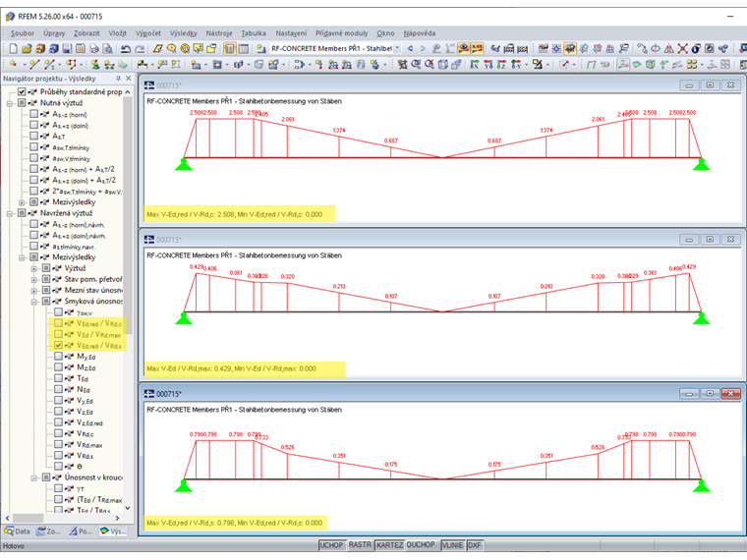
Task: Collapse the Navržená výztuž tree node
Action: [10, 212]
